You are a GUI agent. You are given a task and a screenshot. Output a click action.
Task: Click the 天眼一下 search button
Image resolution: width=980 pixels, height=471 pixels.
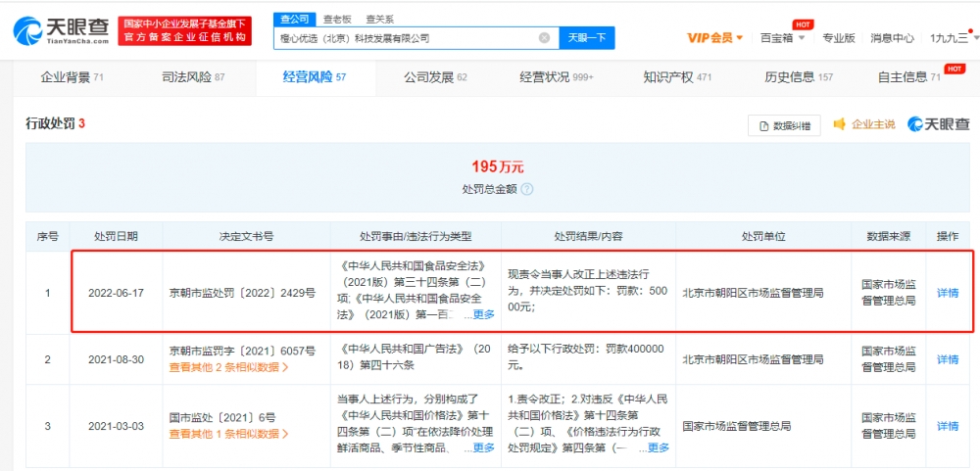tap(586, 38)
